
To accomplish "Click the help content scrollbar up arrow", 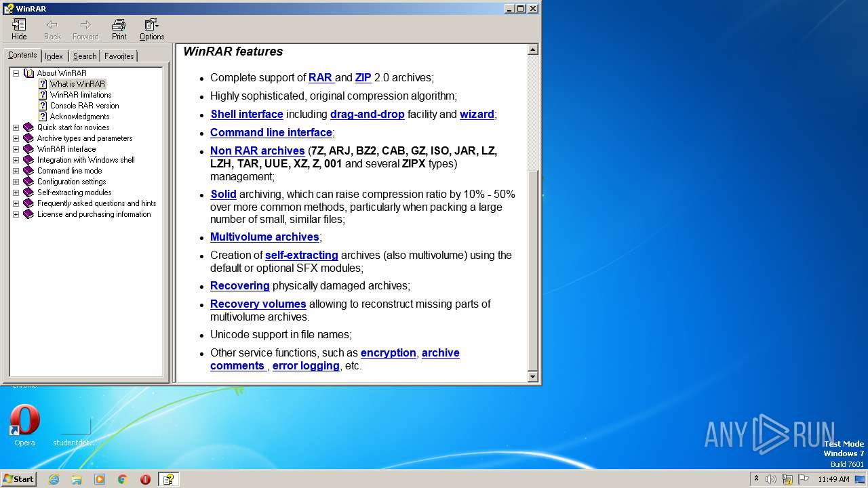I will (532, 49).
